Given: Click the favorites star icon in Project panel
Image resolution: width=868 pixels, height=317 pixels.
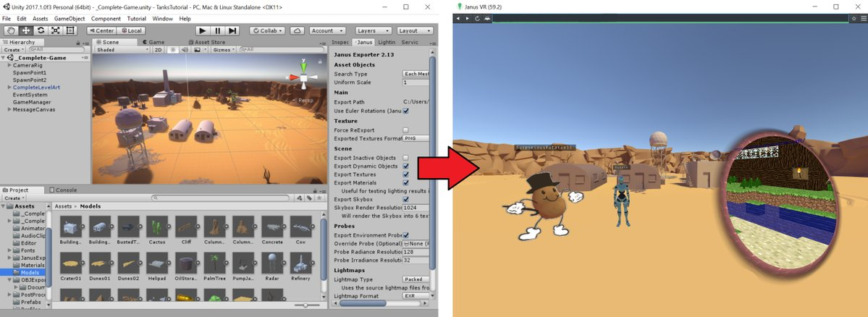Looking at the screenshot, I should 319,198.
